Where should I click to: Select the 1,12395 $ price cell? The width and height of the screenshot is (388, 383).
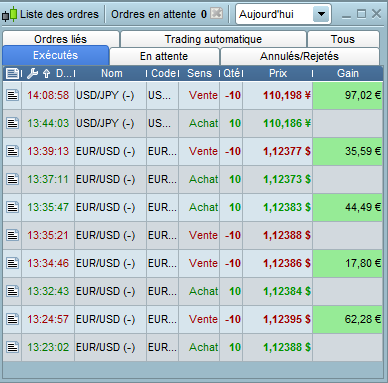277,319
